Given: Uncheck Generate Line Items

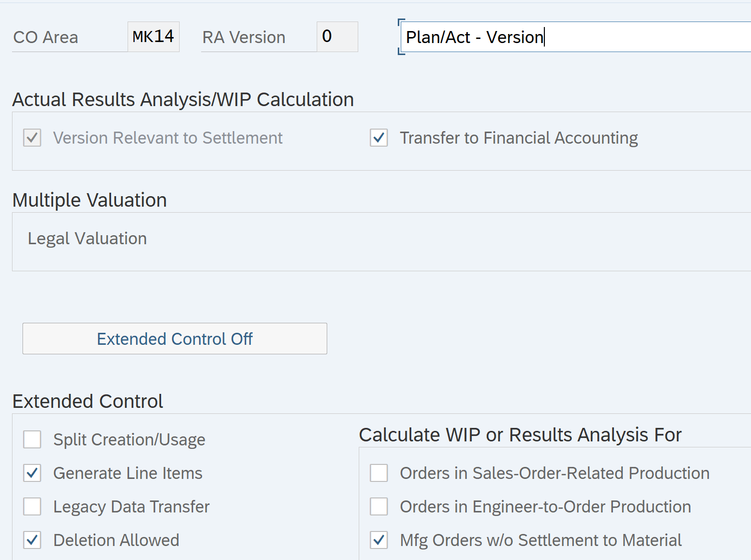Looking at the screenshot, I should coord(33,473).
